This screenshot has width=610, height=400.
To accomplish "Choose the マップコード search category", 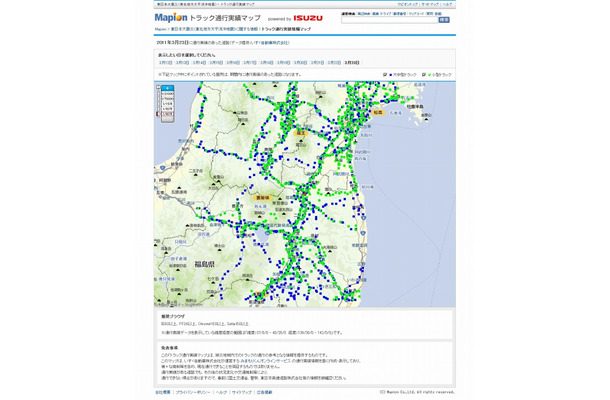I will coord(416,14).
